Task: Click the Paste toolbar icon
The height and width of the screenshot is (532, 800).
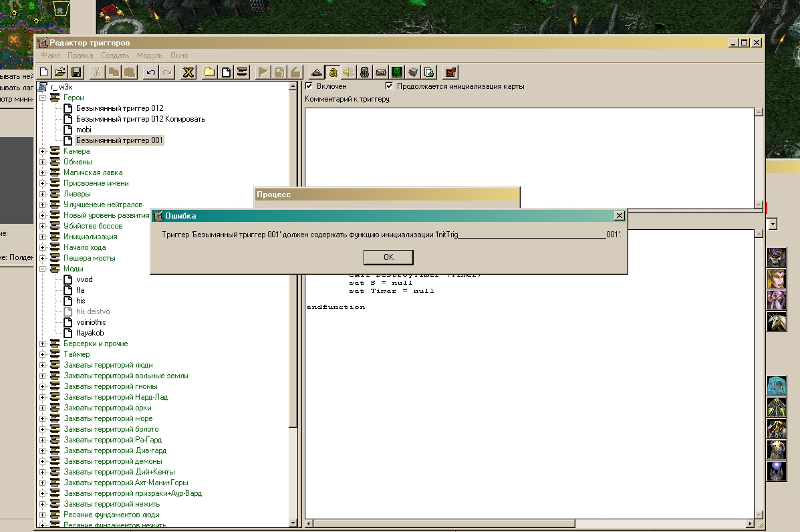Action: click(x=130, y=72)
